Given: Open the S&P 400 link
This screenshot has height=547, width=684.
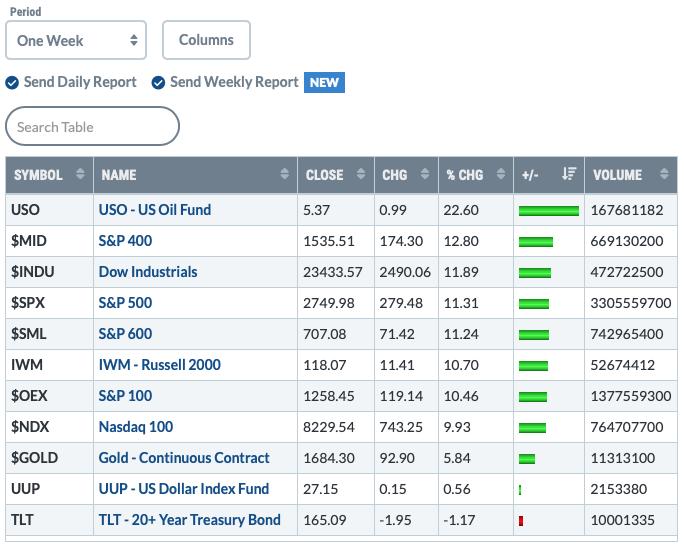Looking at the screenshot, I should click(125, 241).
